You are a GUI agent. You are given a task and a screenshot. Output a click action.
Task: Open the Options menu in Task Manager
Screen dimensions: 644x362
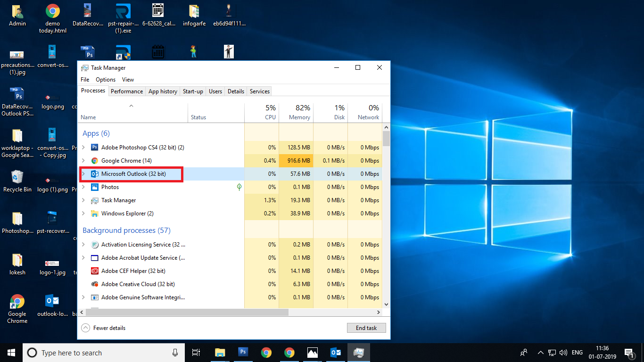pos(106,80)
